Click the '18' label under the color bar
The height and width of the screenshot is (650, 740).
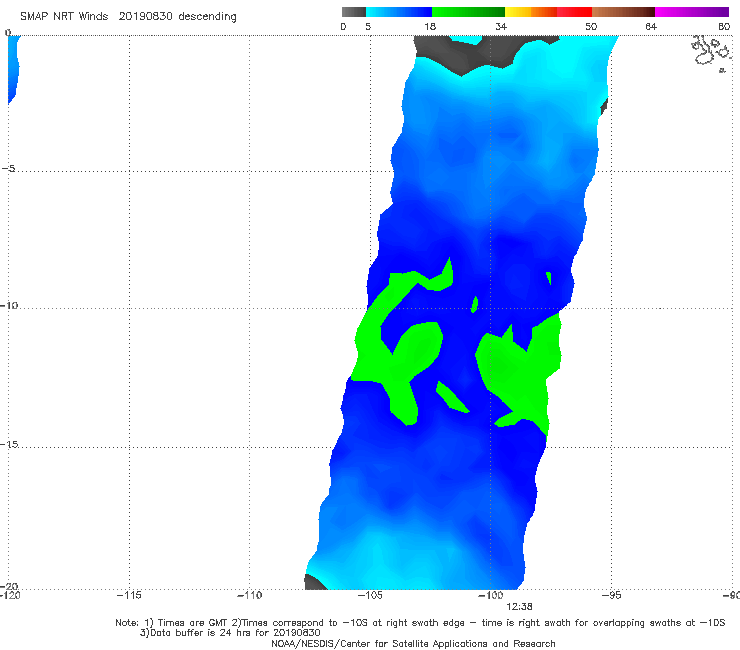coord(430,26)
